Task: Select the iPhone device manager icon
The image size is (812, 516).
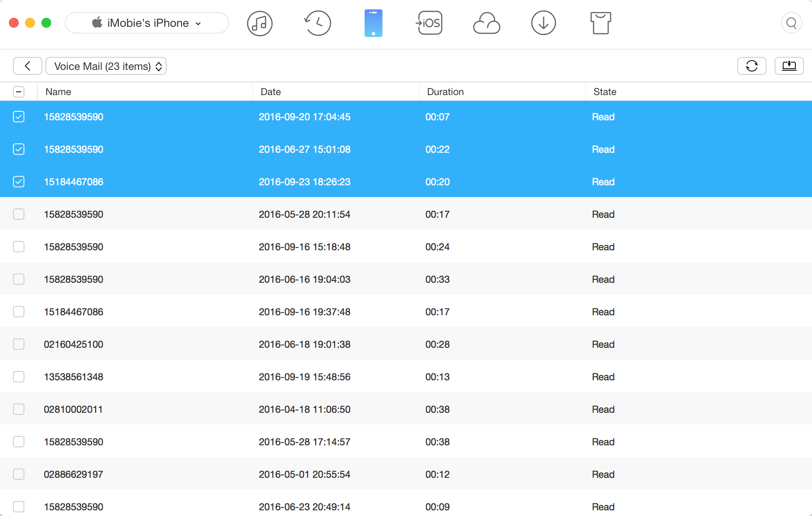Action: pyautogui.click(x=374, y=23)
